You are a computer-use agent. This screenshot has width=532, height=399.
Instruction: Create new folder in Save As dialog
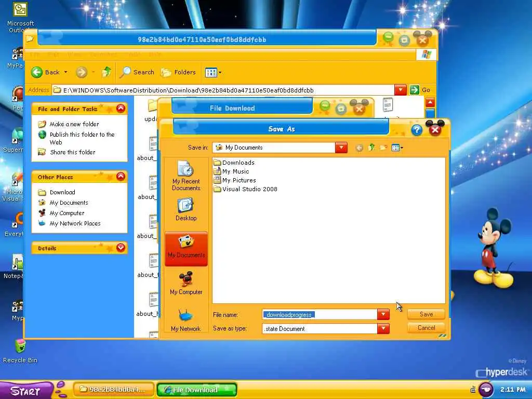pyautogui.click(x=383, y=148)
